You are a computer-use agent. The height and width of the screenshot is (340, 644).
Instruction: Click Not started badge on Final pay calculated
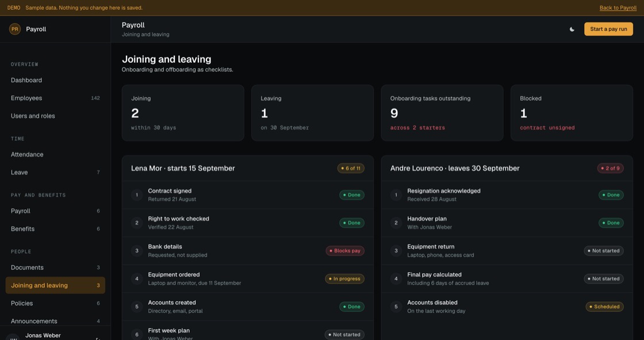(x=604, y=279)
